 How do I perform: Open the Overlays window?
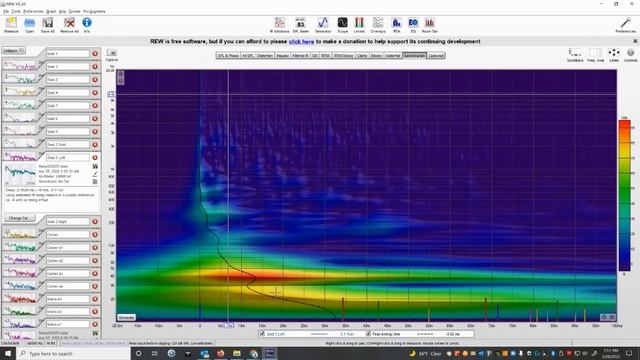point(378,25)
